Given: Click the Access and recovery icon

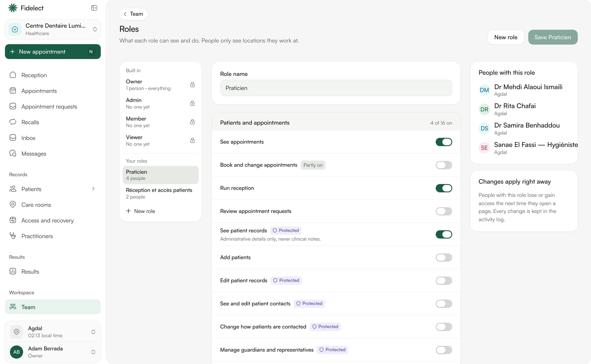Looking at the screenshot, I should point(13,220).
